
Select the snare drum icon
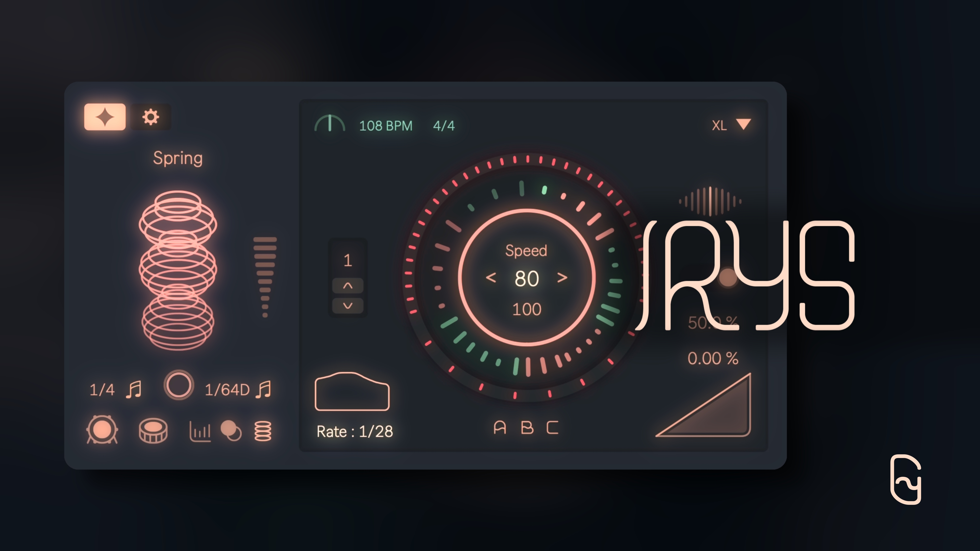[x=153, y=430]
